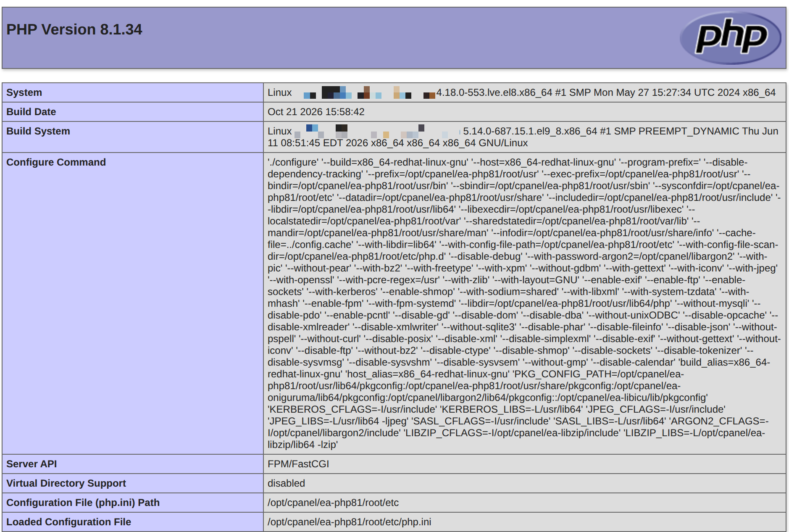Select the 'FPM/FastCGI' value

[x=298, y=464]
